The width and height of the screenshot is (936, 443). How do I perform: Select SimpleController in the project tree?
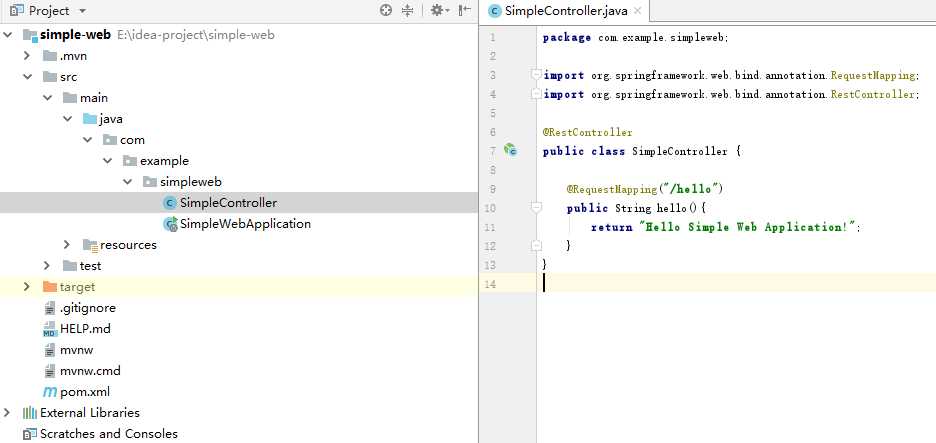(x=228, y=203)
